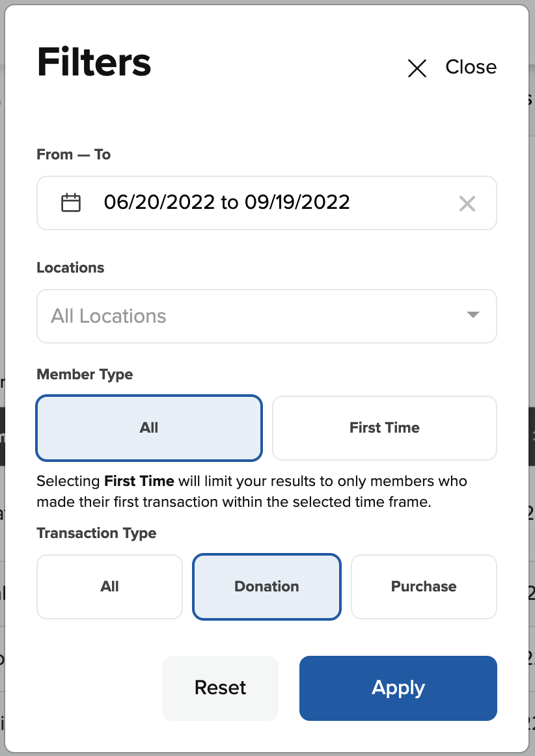Choose the Donation transaction type
The width and height of the screenshot is (535, 756).
(267, 586)
